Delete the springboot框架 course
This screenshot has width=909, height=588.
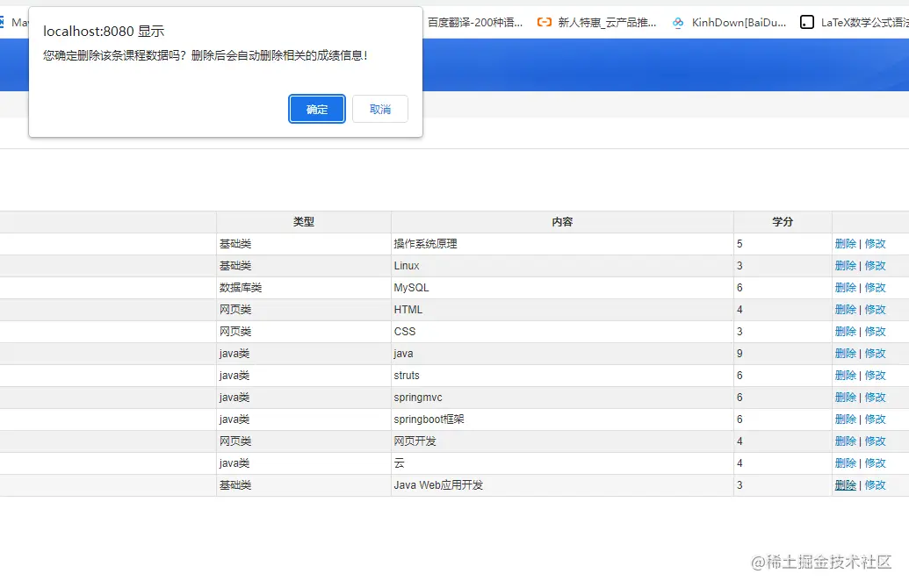click(x=845, y=419)
